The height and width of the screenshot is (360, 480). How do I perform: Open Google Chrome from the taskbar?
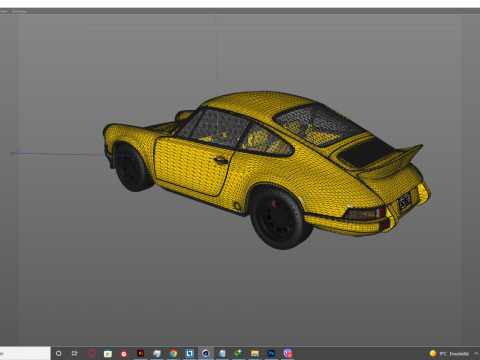173,353
